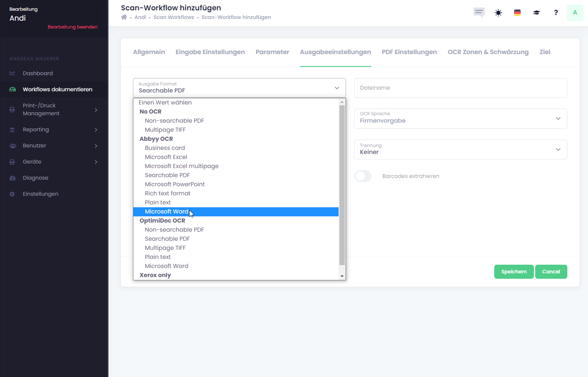This screenshot has height=377, width=588.
Task: Open the OCR Zonen & Schwärzung tab
Action: coord(488,52)
